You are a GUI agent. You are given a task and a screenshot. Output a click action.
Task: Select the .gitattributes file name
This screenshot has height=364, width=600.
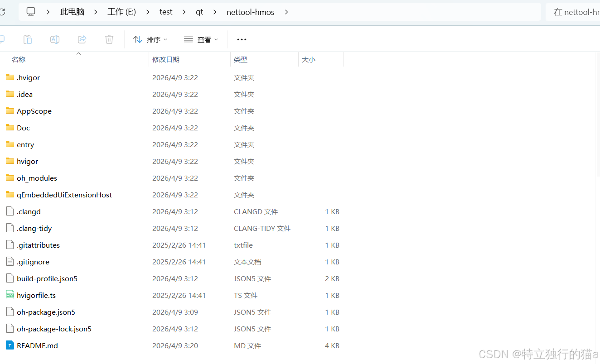click(x=38, y=245)
